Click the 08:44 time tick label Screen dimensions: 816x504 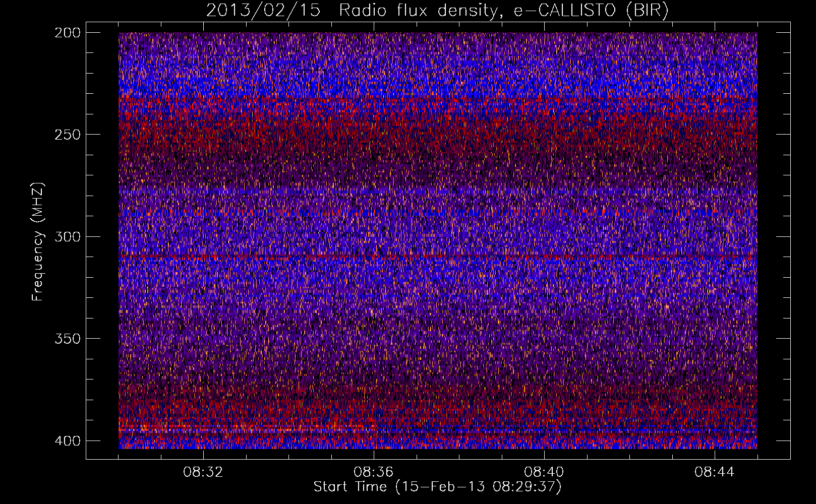[715, 472]
